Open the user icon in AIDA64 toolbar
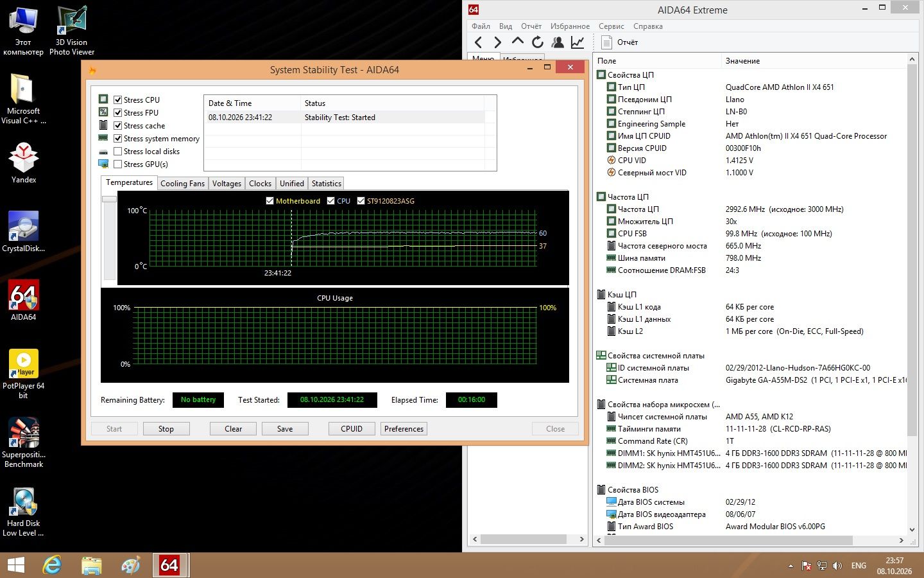Viewport: 924px width, 578px height. [x=558, y=42]
